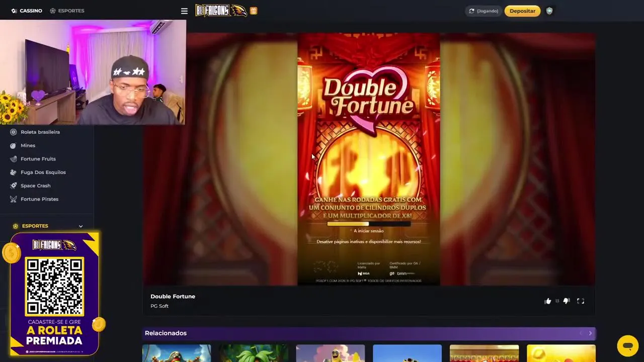Click the Fortune Pirates icon
This screenshot has width=644, height=362.
point(14,199)
